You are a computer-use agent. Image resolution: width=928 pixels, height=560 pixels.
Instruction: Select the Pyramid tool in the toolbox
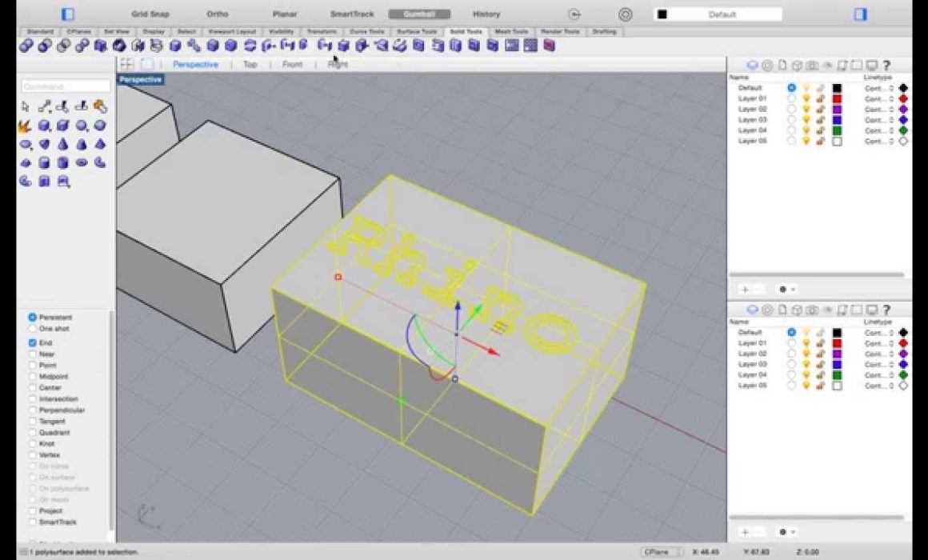[100, 145]
